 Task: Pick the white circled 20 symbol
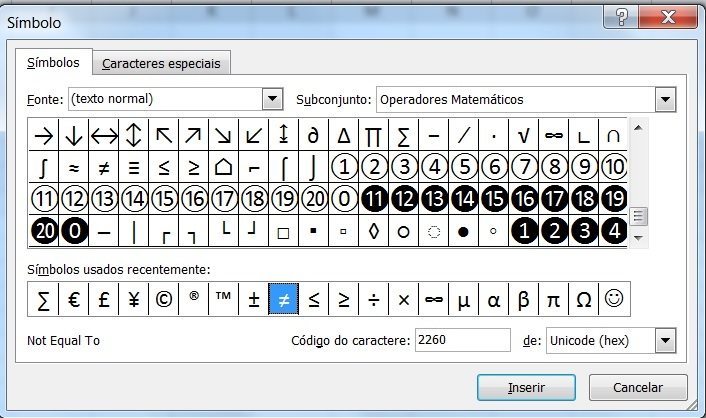click(314, 199)
